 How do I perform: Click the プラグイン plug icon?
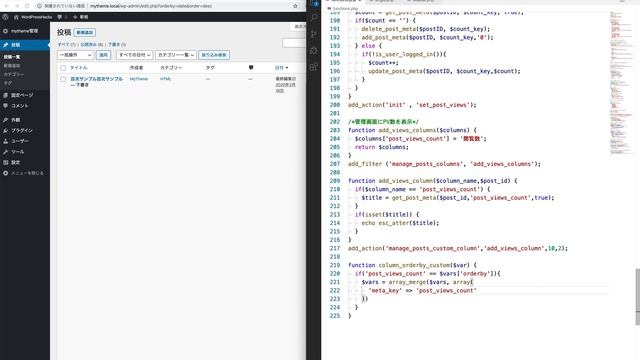[5, 131]
